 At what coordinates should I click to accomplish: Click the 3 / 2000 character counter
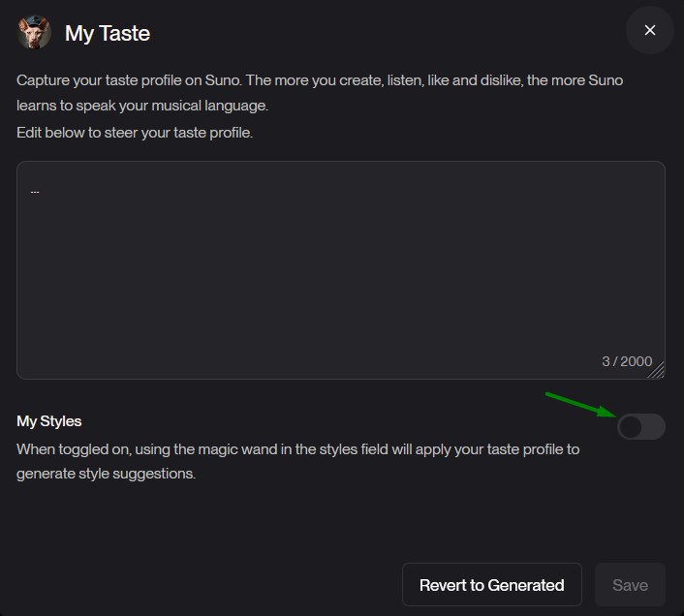click(627, 361)
